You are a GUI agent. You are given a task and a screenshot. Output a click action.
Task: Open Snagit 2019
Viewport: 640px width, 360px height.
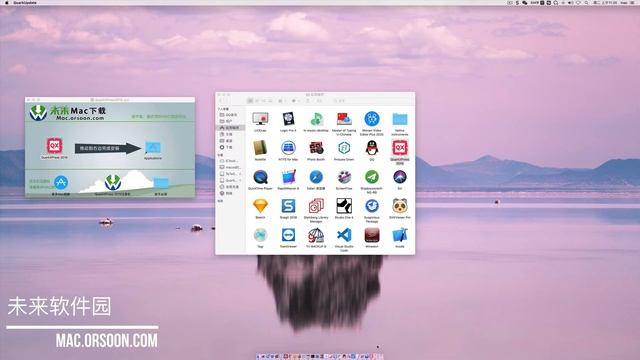coord(288,206)
